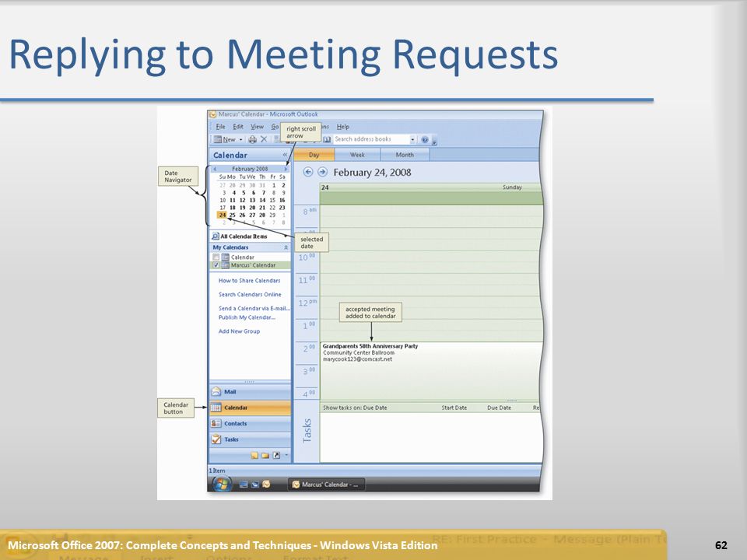Click the Show Desktop quick launch icon
This screenshot has width=747, height=560.
point(244,485)
